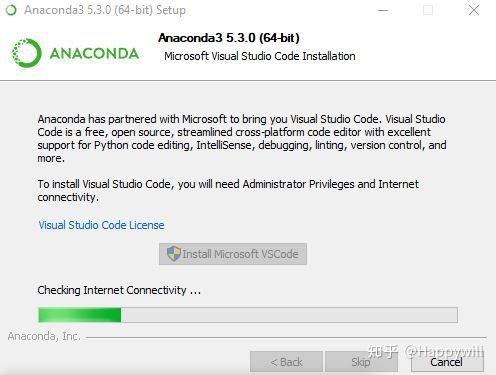The image size is (496, 375).
Task: Click the Microsoft Visual Studio Code Installation subtitle
Action: tap(260, 56)
